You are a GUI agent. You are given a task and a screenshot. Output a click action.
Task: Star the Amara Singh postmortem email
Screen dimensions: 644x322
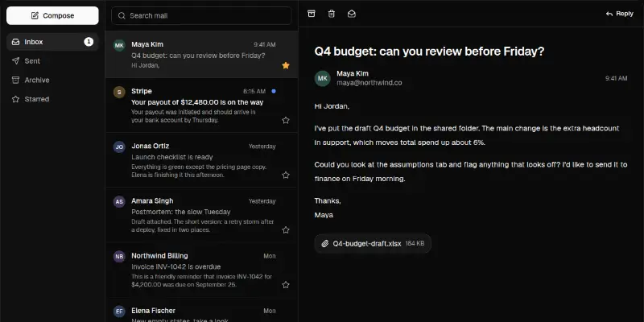click(286, 230)
